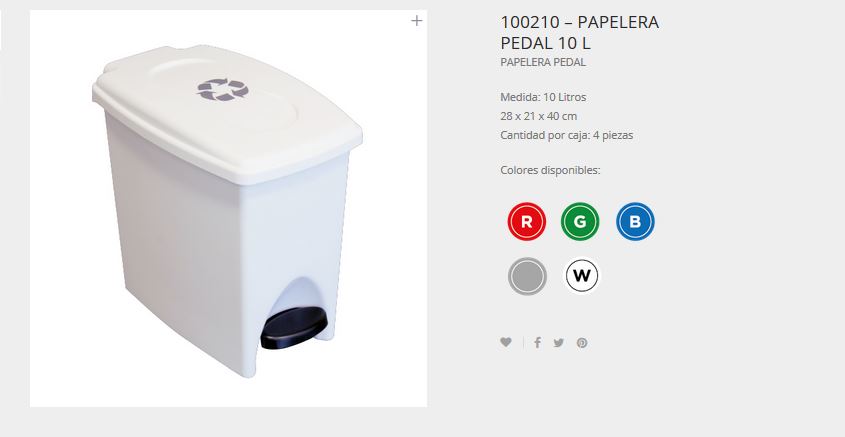Add product to wishlist with heart icon
The width and height of the screenshot is (845, 437).
[505, 342]
